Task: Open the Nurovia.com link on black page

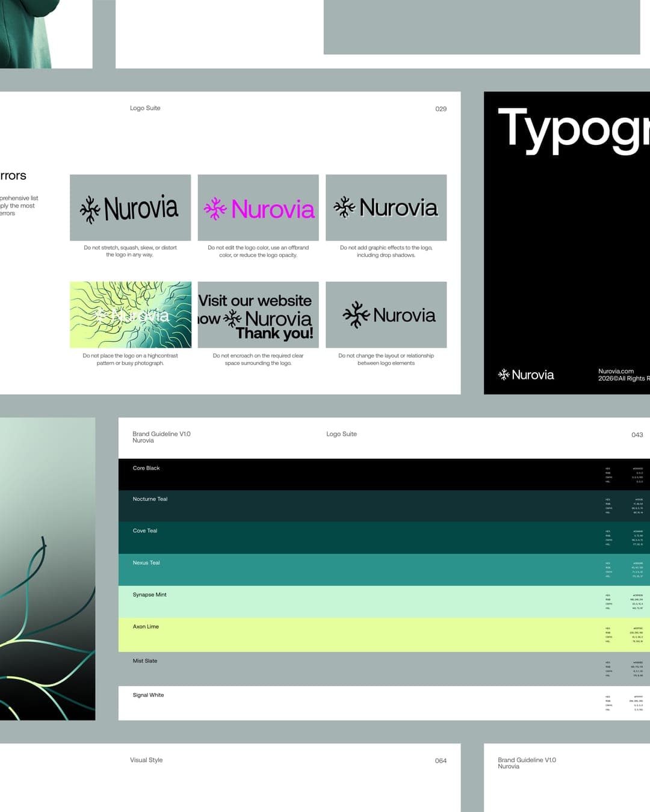Action: point(616,371)
